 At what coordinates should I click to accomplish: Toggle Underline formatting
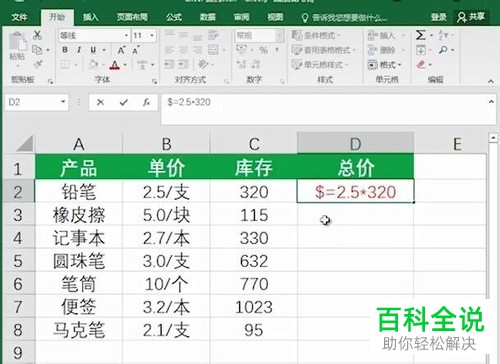pos(93,50)
